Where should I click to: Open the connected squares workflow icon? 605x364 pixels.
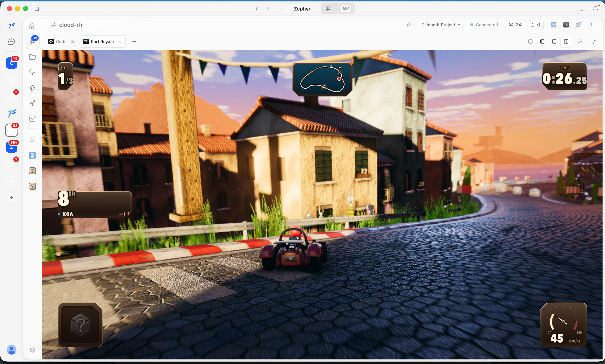tap(32, 72)
